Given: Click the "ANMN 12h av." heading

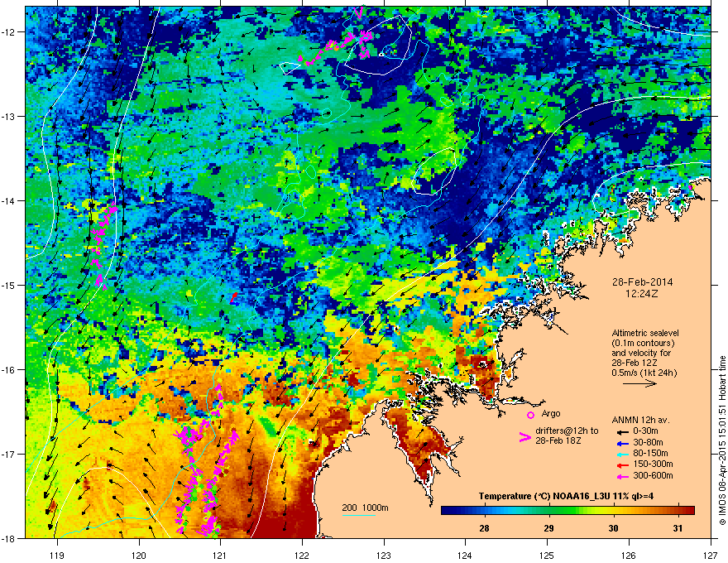Looking at the screenshot, I should tap(640, 420).
